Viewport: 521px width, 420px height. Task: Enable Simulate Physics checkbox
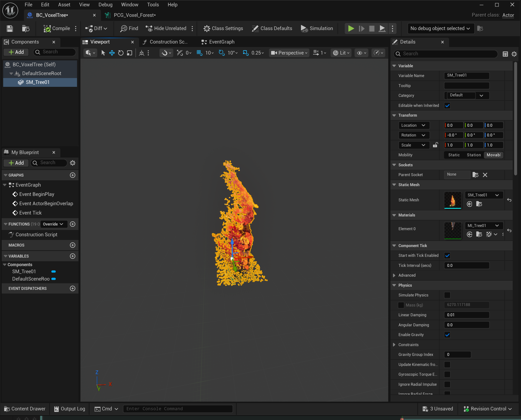click(x=447, y=295)
